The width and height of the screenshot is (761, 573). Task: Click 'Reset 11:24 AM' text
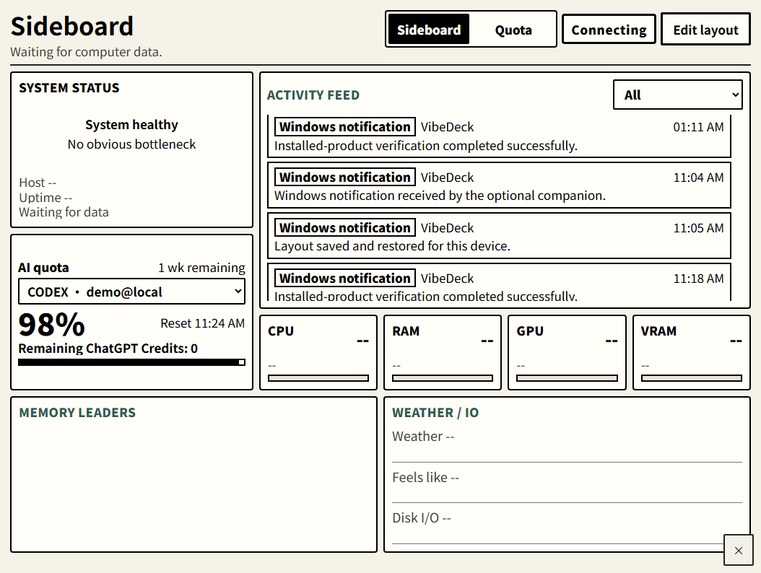202,323
